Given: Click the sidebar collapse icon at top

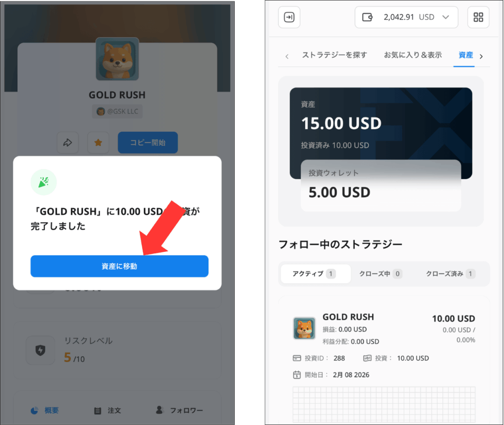Looking at the screenshot, I should click(289, 17).
